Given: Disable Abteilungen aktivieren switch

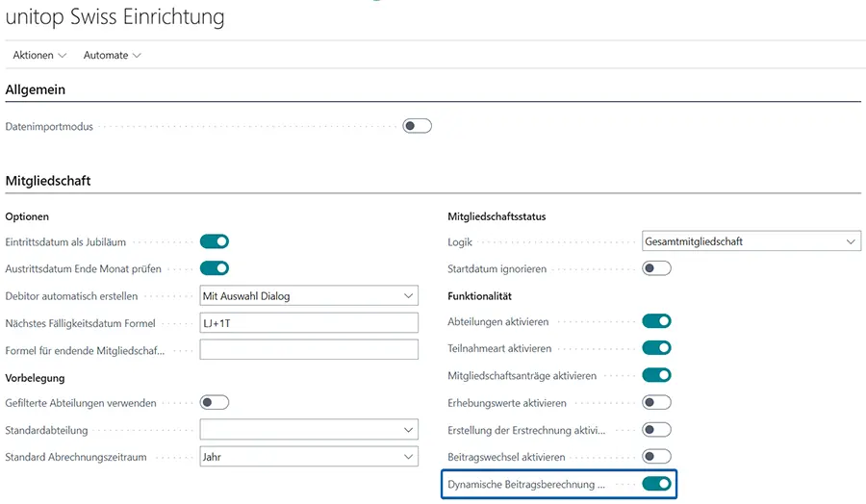Looking at the screenshot, I should coord(656,321).
